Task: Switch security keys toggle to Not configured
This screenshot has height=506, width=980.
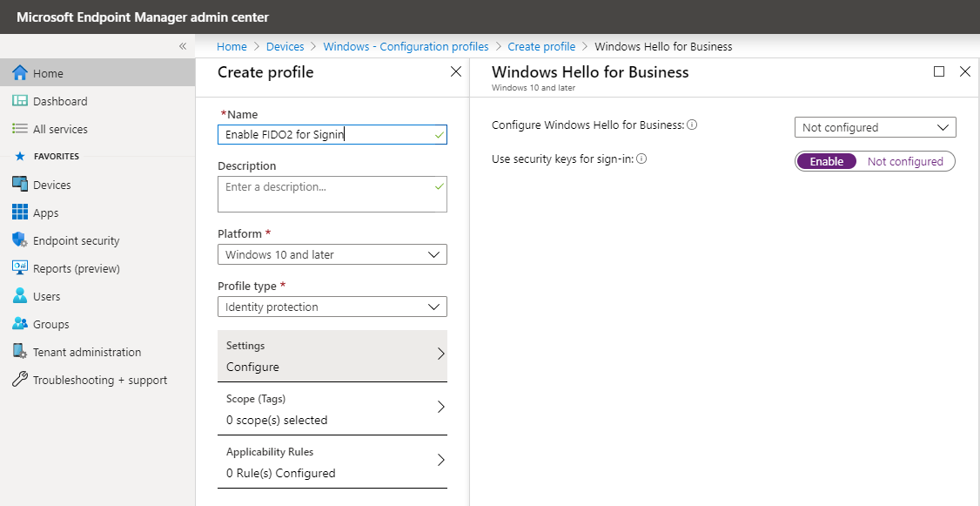Action: tap(905, 161)
